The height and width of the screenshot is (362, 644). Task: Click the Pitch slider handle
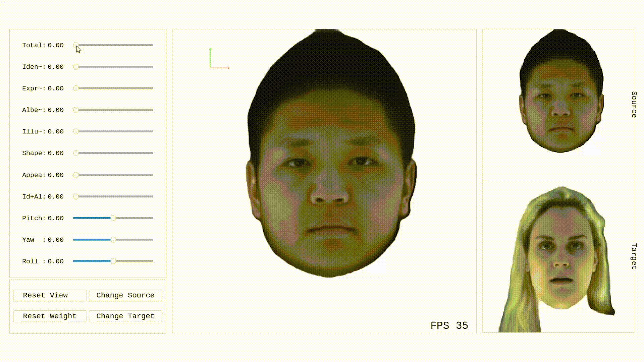click(113, 218)
